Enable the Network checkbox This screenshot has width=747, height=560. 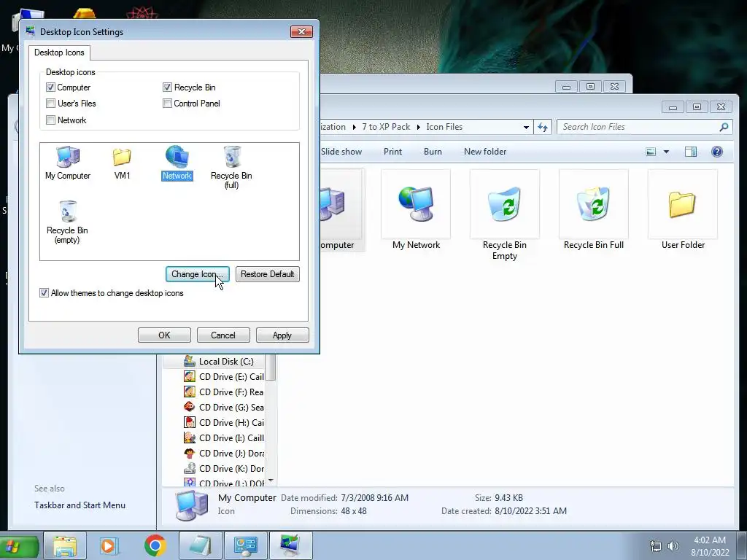(50, 120)
